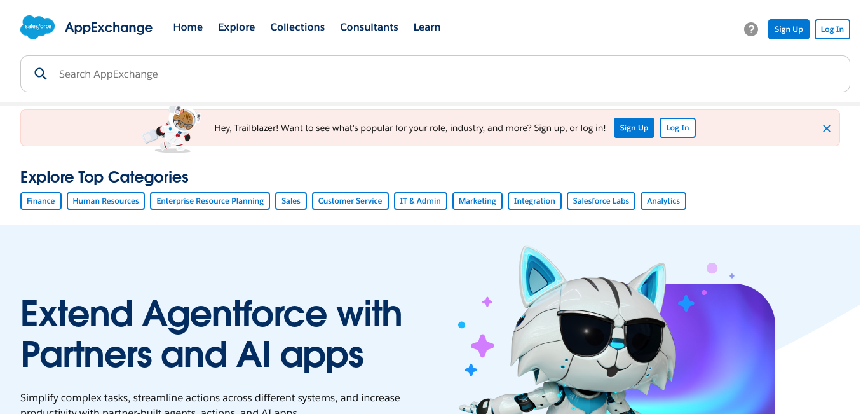Open the Home navigation item
This screenshot has height=414, width=868.
click(187, 27)
